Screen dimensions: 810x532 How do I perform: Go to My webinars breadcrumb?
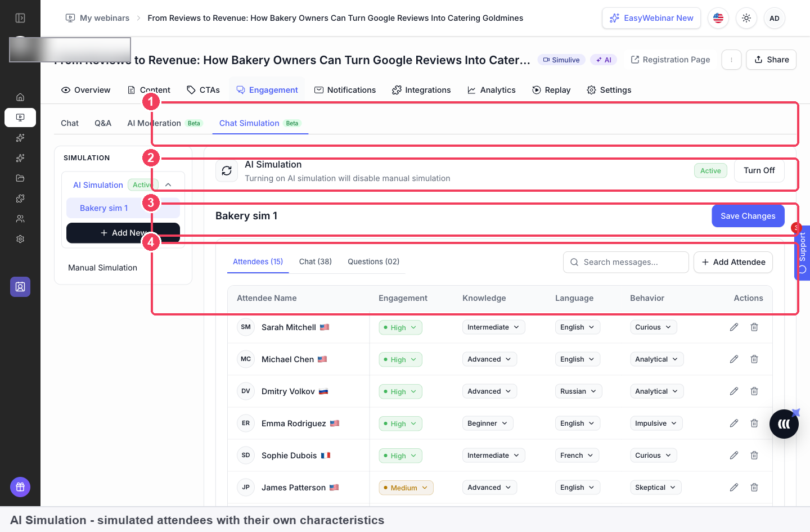98,18
